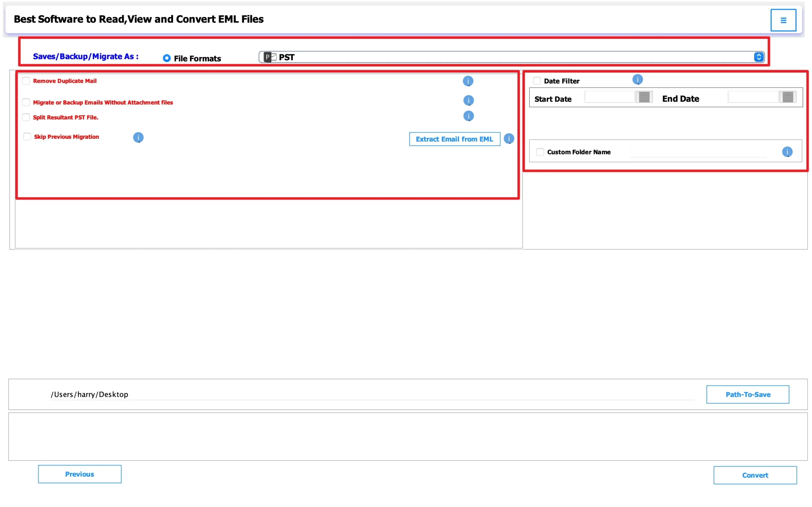Open the Start Date calendar picker

coord(644,97)
